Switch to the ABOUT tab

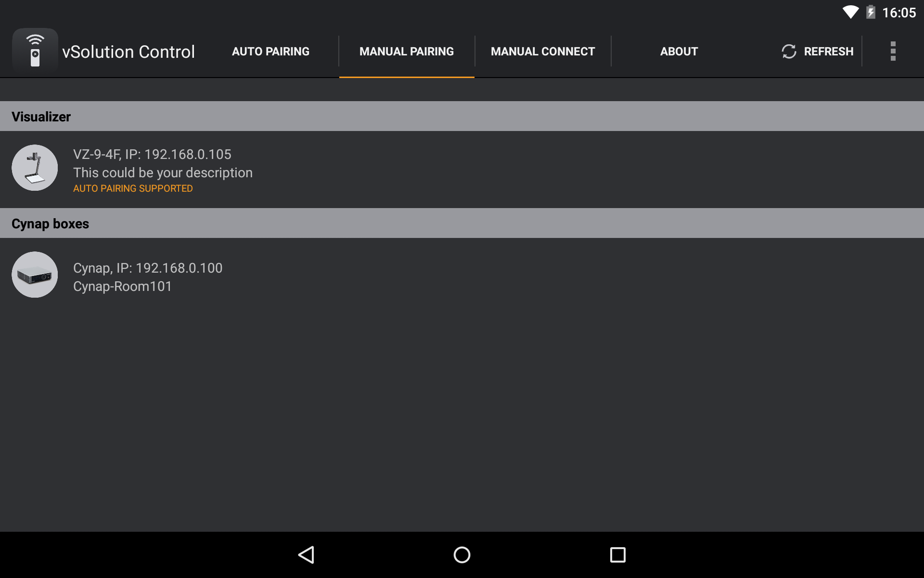click(x=679, y=51)
